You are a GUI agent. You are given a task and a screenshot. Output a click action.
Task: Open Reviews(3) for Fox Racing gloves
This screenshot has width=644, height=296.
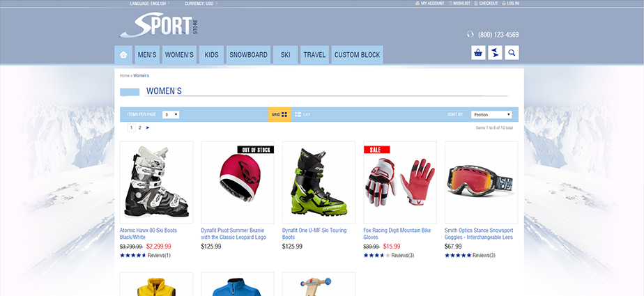pos(403,256)
